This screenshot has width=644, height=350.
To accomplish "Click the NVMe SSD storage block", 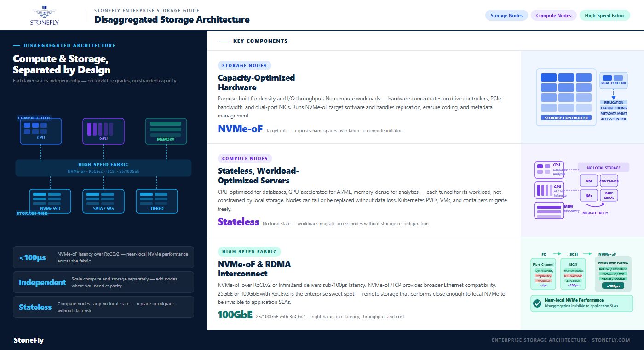I will pos(50,201).
